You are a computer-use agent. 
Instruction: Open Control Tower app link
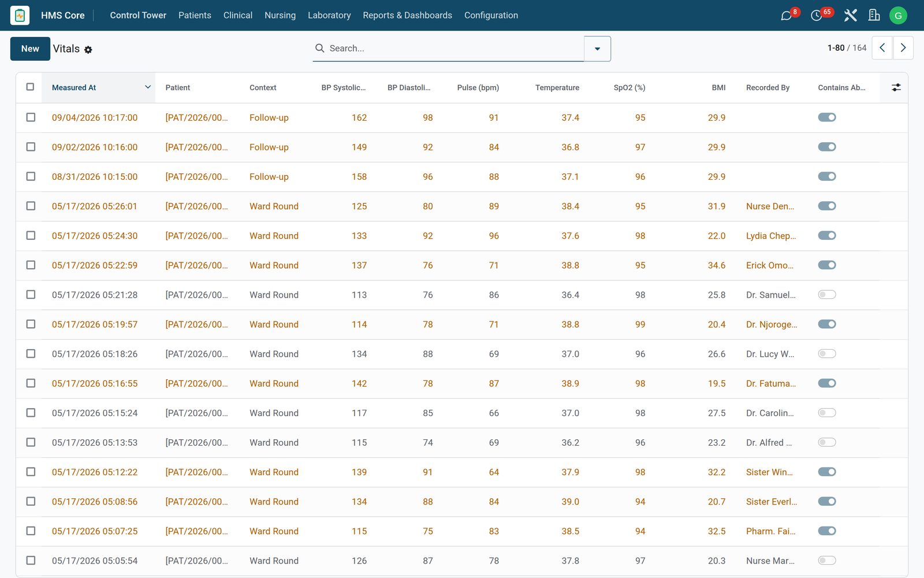coord(138,15)
